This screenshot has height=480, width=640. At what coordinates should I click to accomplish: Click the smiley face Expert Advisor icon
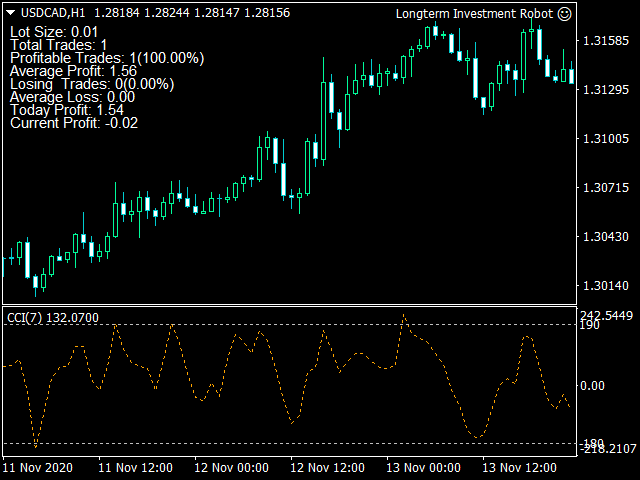click(x=565, y=14)
